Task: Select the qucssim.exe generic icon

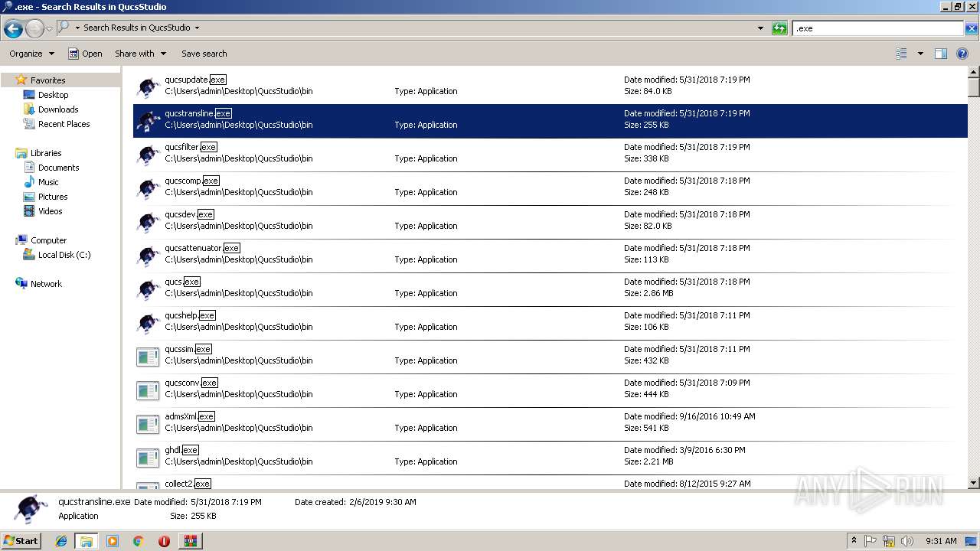Action: pyautogui.click(x=148, y=357)
